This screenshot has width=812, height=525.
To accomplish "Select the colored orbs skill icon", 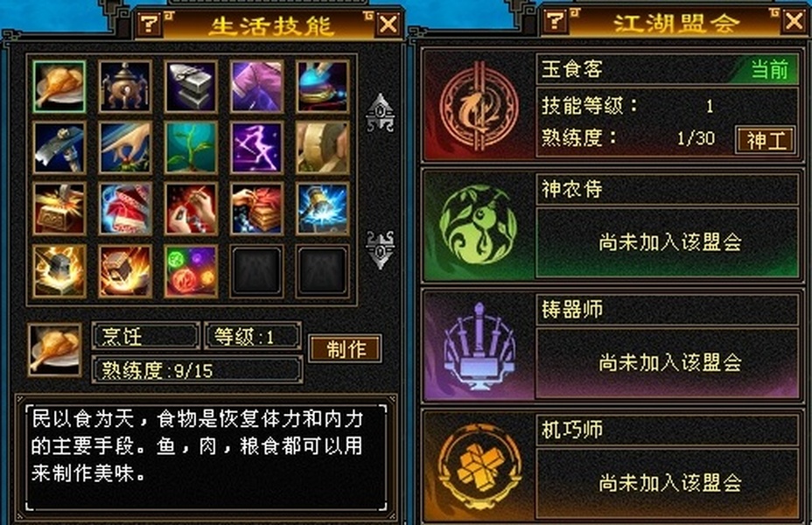I will click(x=191, y=271).
